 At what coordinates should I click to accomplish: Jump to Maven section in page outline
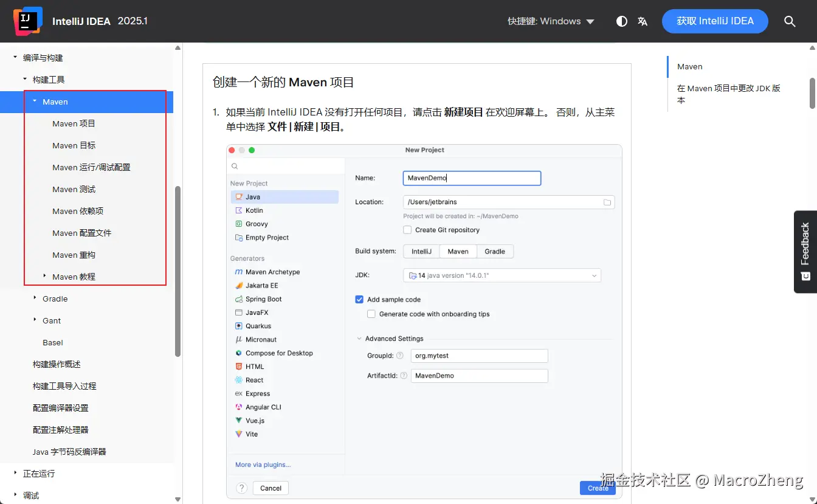pyautogui.click(x=690, y=67)
